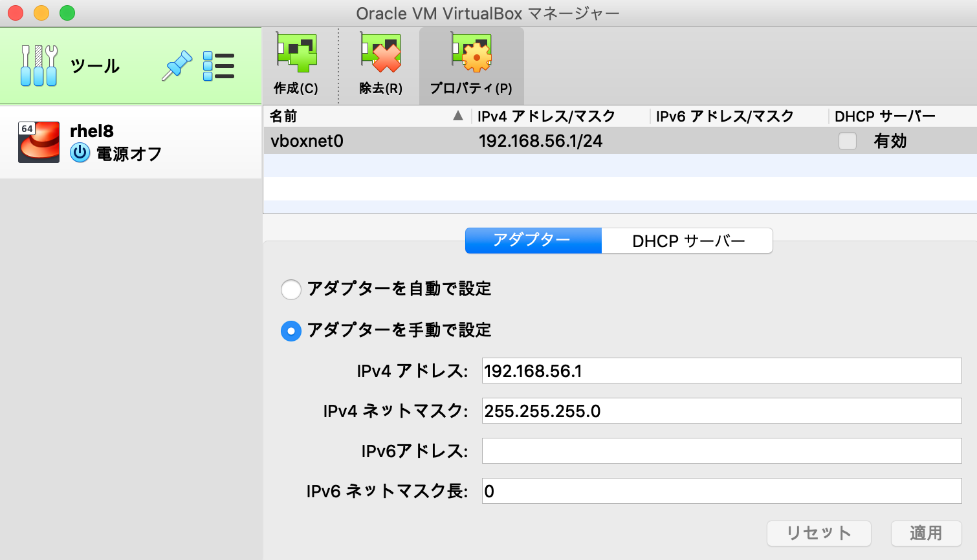The image size is (977, 560).
Task: Toggle sort on IPv4 アドレス/マスク column header
Action: point(553,116)
